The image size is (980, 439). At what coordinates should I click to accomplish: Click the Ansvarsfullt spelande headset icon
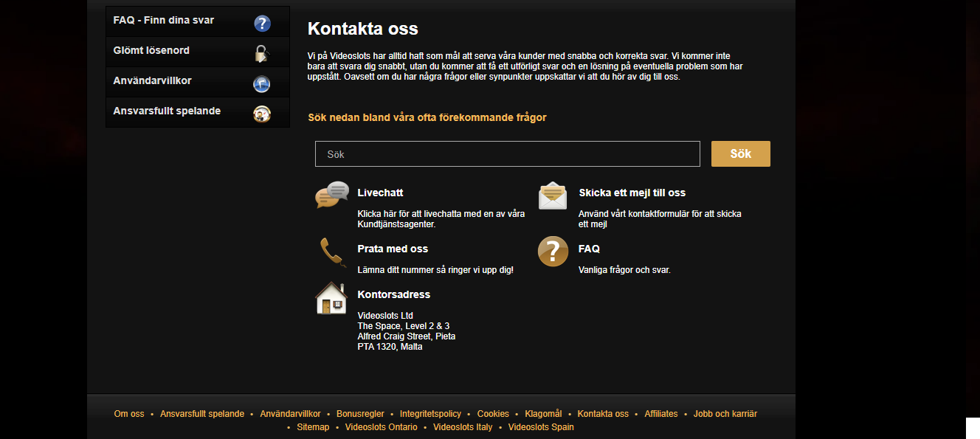[x=262, y=114]
